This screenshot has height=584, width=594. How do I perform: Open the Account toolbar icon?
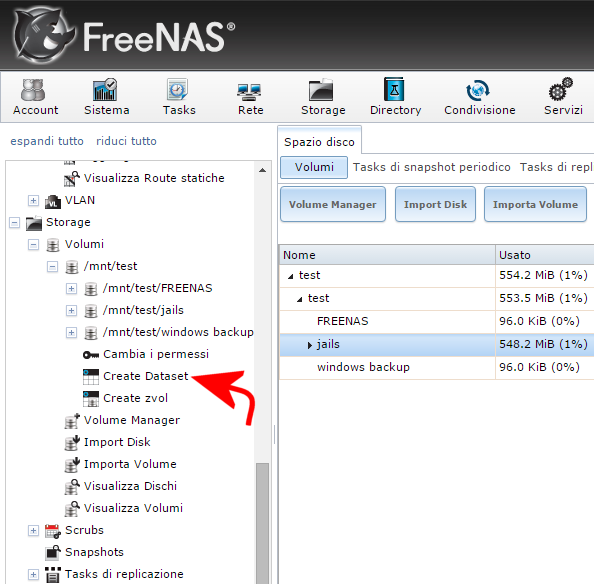tap(33, 90)
